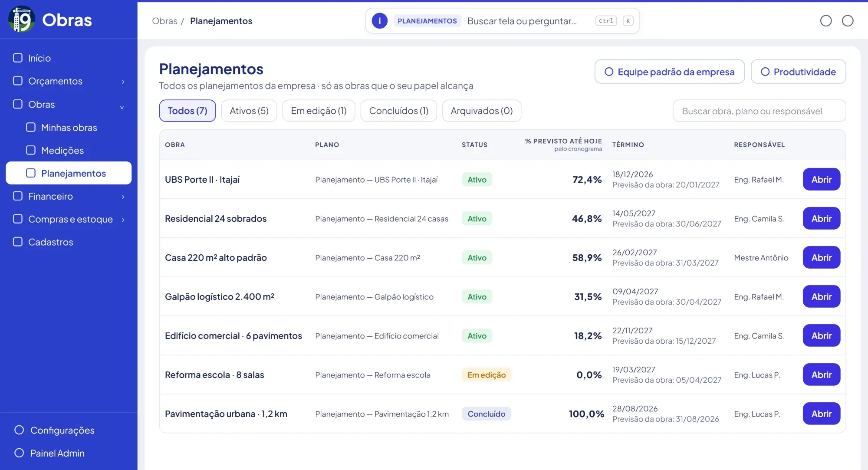
Task: Click the Configurações icon
Action: tap(19, 430)
